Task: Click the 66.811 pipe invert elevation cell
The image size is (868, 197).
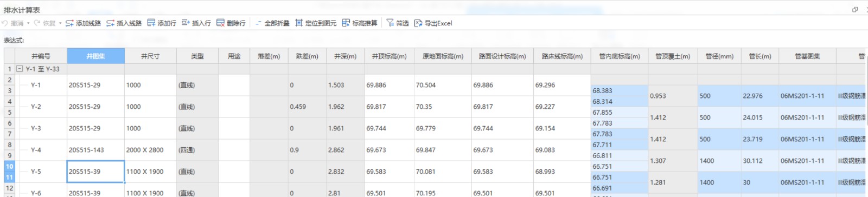Action: click(x=620, y=156)
